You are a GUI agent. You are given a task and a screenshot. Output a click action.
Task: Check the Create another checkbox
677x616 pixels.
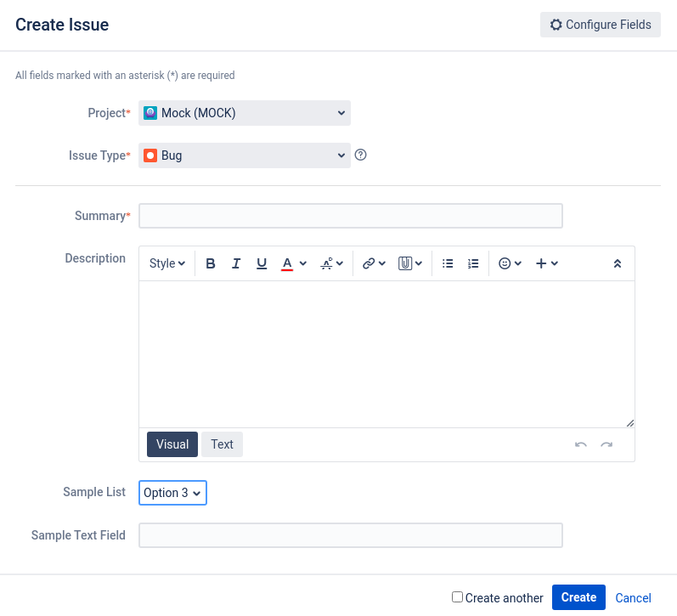click(x=457, y=597)
